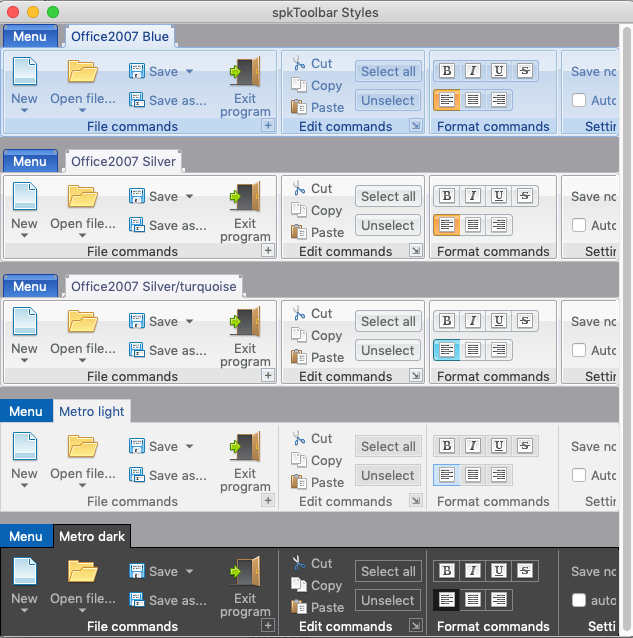
Task: Click Save as in Office2007 Silver toolbar
Action: point(168,225)
